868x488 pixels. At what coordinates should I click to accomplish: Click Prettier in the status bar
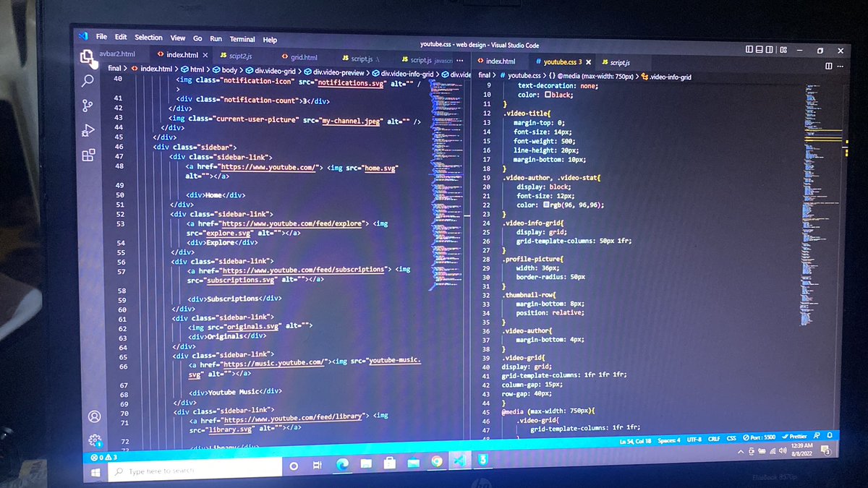pos(794,437)
